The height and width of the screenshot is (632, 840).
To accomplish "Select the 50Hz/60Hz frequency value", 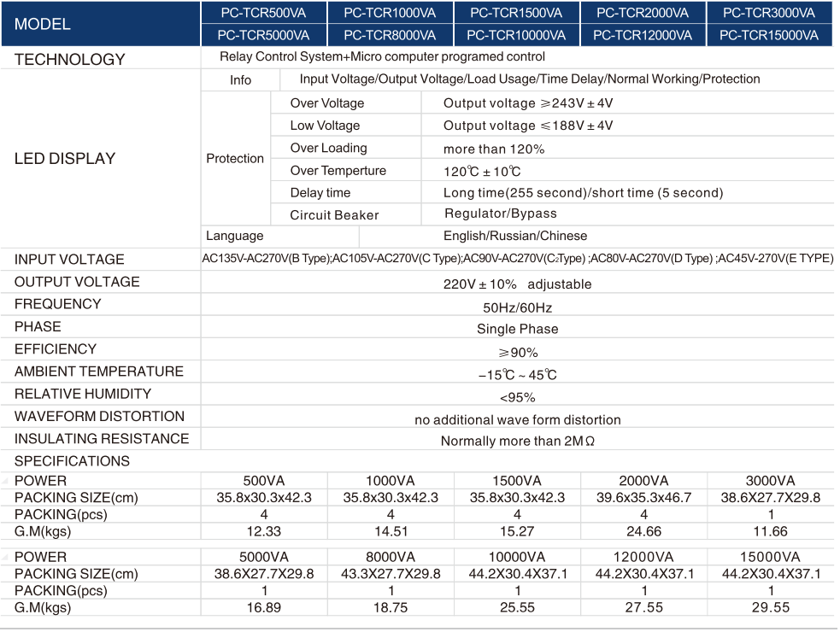I will click(x=518, y=307).
